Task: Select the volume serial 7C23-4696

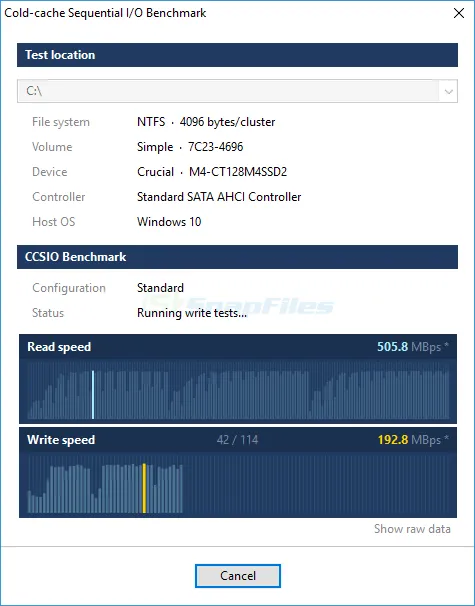Action: pyautogui.click(x=215, y=147)
